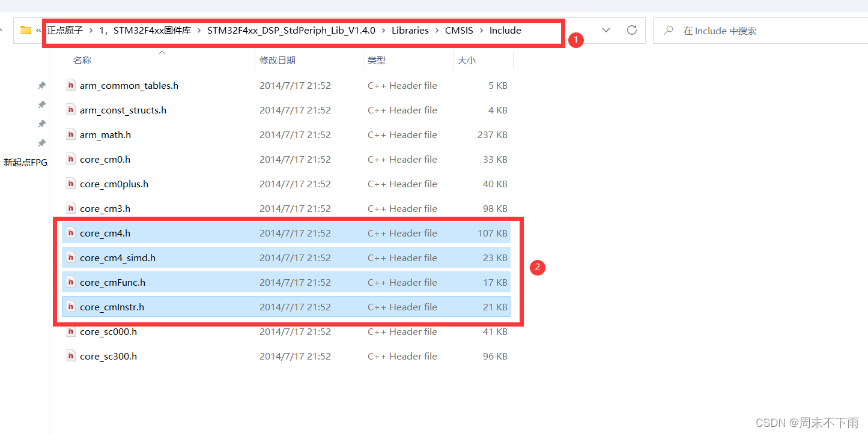The height and width of the screenshot is (434, 868).
Task: Select file name core_sc300.h
Action: (108, 357)
